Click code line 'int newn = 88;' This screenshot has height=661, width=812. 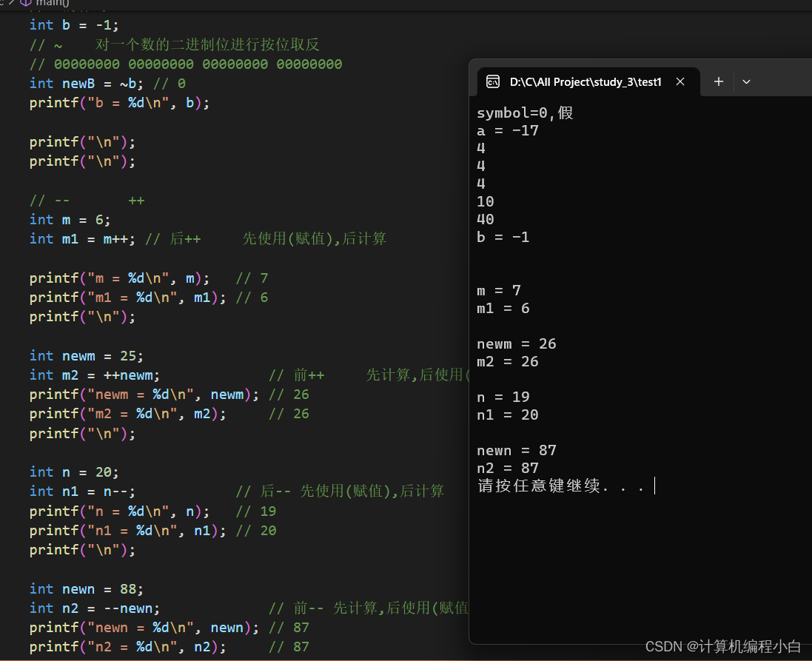click(x=87, y=589)
